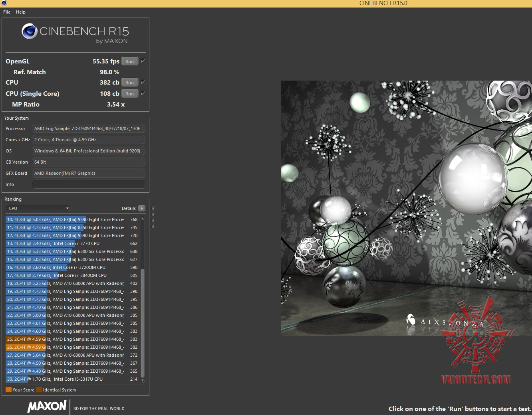Click the Info input field

tap(88, 184)
